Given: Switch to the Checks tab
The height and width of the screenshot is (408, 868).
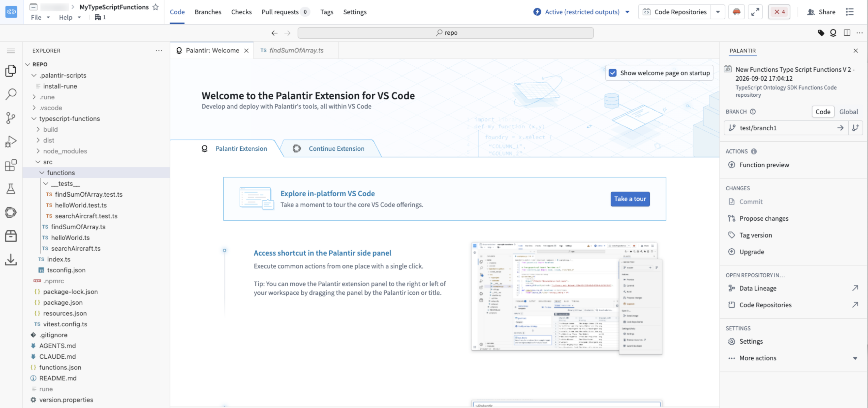Looking at the screenshot, I should tap(241, 12).
